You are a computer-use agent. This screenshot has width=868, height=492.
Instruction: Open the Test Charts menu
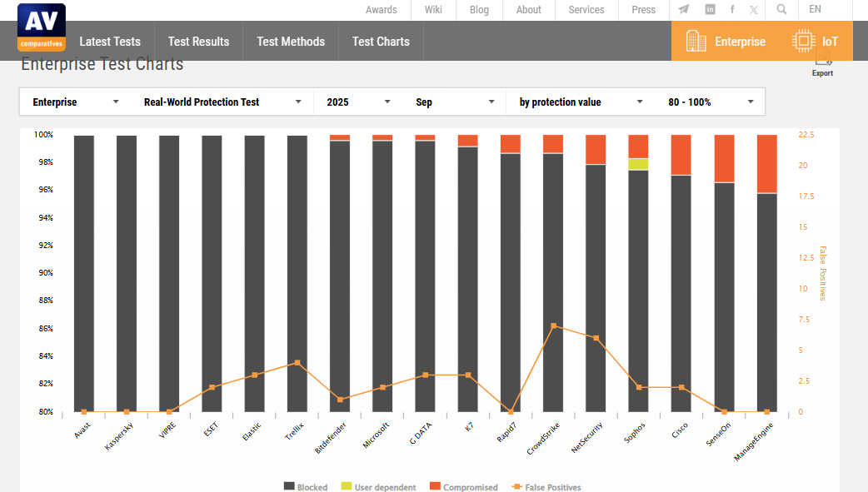click(381, 42)
